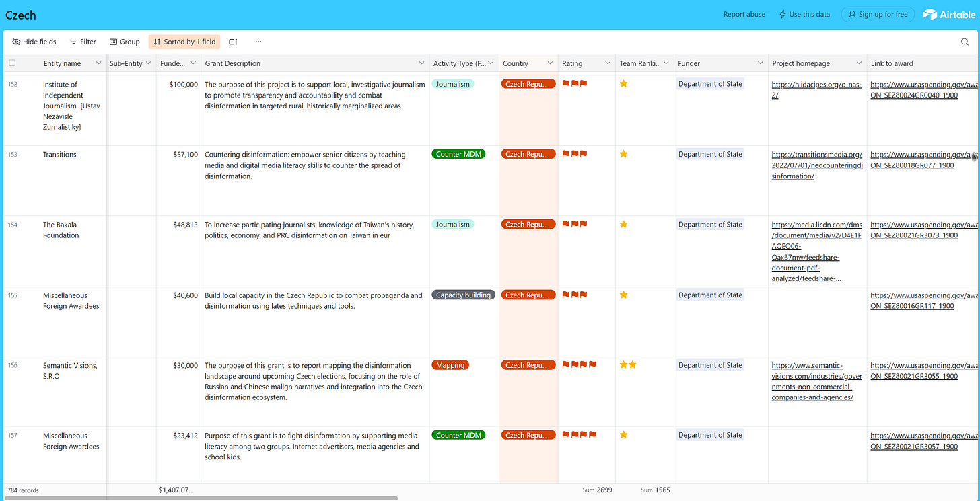Expand Country column dropdown
The width and height of the screenshot is (980, 501).
(x=550, y=63)
